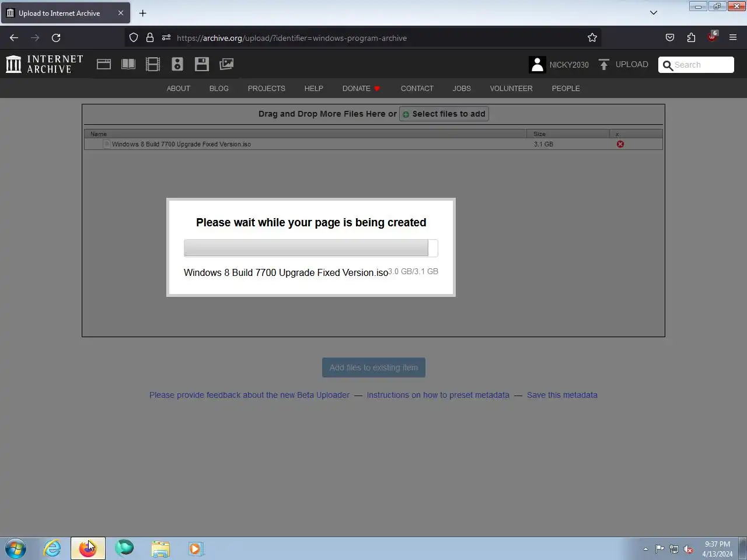
Task: Open the Extensions puzzle icon
Action: (x=691, y=38)
